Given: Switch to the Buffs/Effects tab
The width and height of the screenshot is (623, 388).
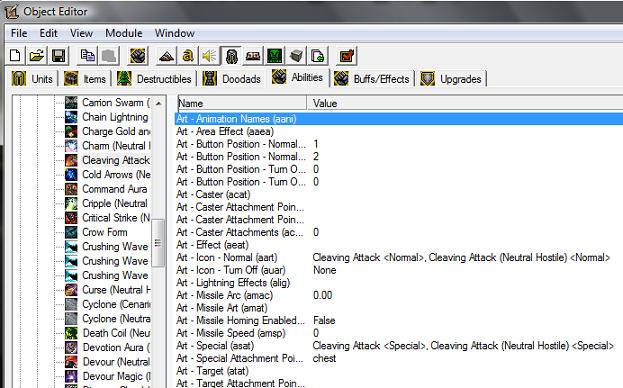Looking at the screenshot, I should 372,79.
